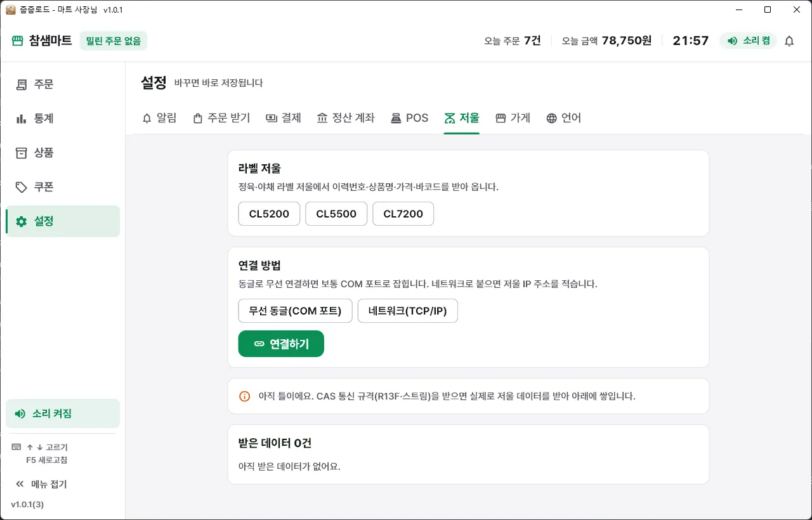The image size is (812, 520).
Task: Click the 라벨 저울 section heading
Action: tap(259, 168)
